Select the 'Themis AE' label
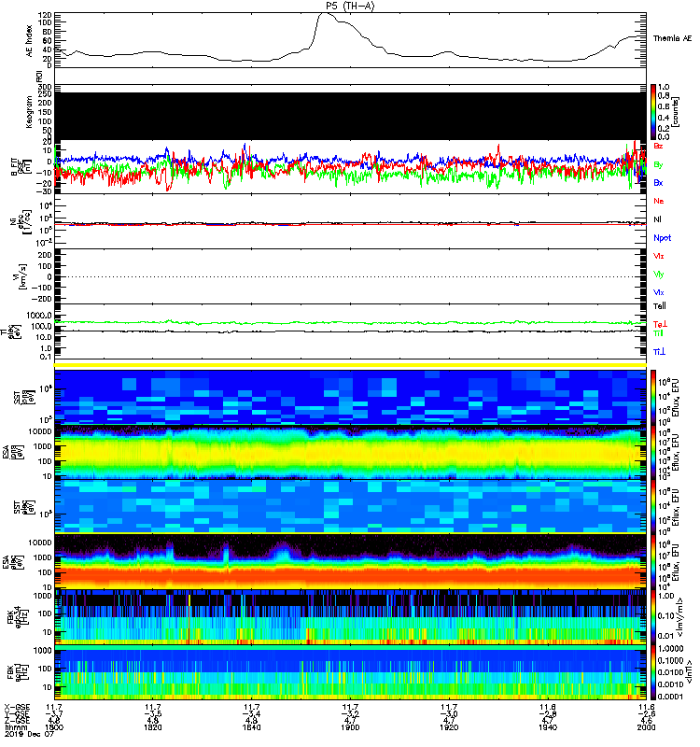Viewport: 700px width, 747px height. click(x=672, y=38)
